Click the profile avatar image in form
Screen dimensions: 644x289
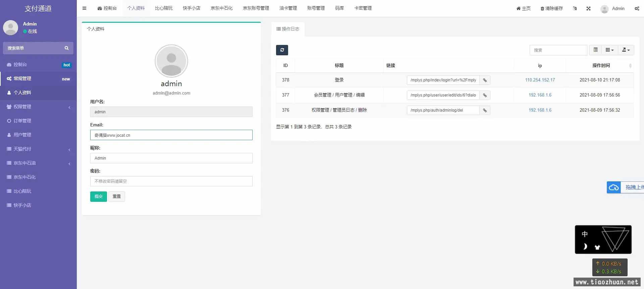pyautogui.click(x=171, y=61)
